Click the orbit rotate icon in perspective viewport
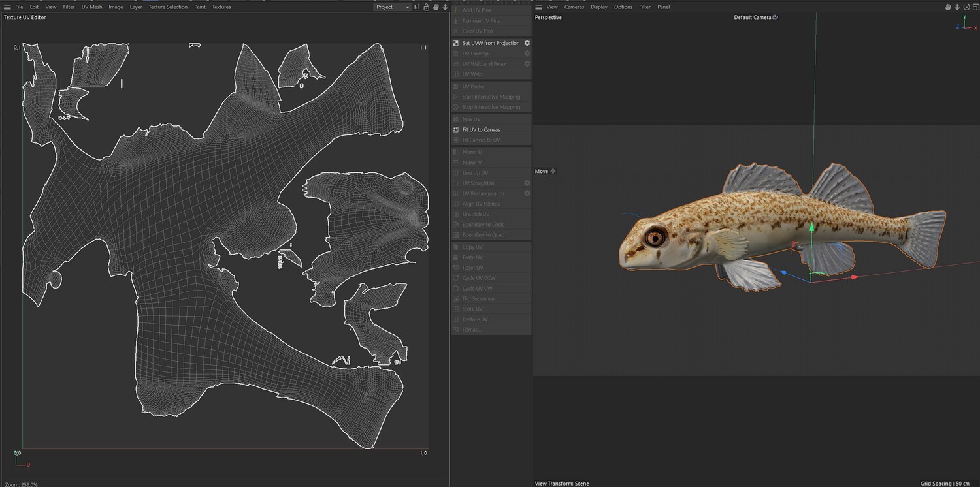 966,7
